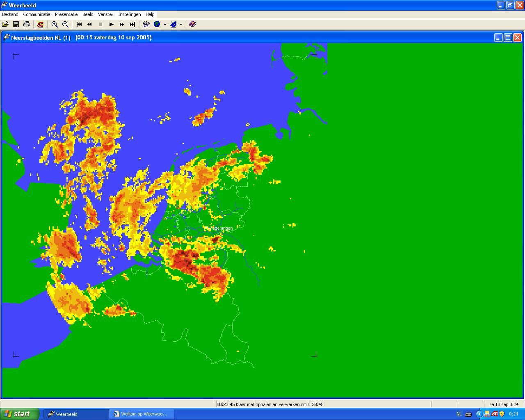Open the Communicatie menu
Image resolution: width=525 pixels, height=420 pixels.
[37, 14]
